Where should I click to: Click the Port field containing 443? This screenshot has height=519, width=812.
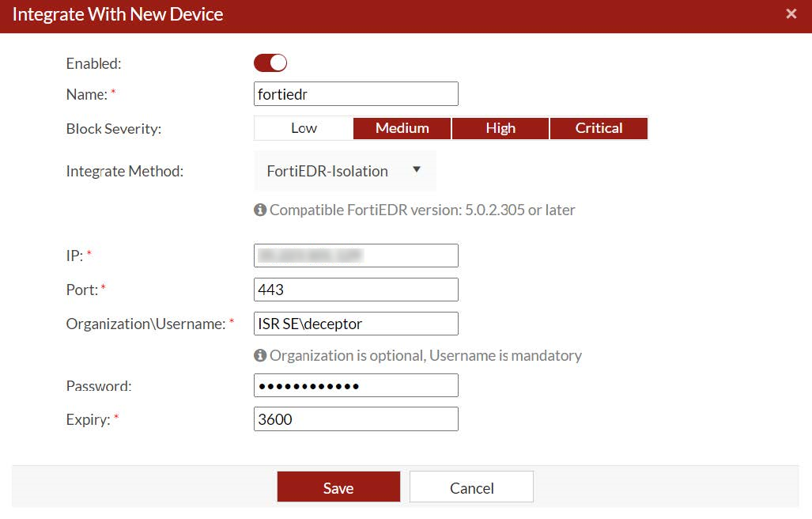pos(356,289)
